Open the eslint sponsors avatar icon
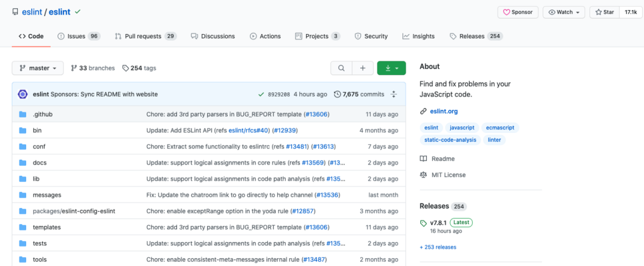The image size is (644, 266). [x=23, y=94]
